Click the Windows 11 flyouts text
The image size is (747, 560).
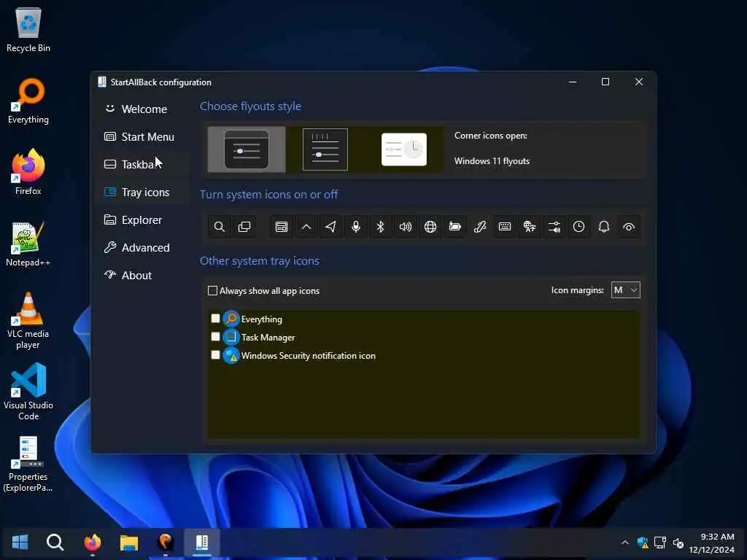click(492, 161)
